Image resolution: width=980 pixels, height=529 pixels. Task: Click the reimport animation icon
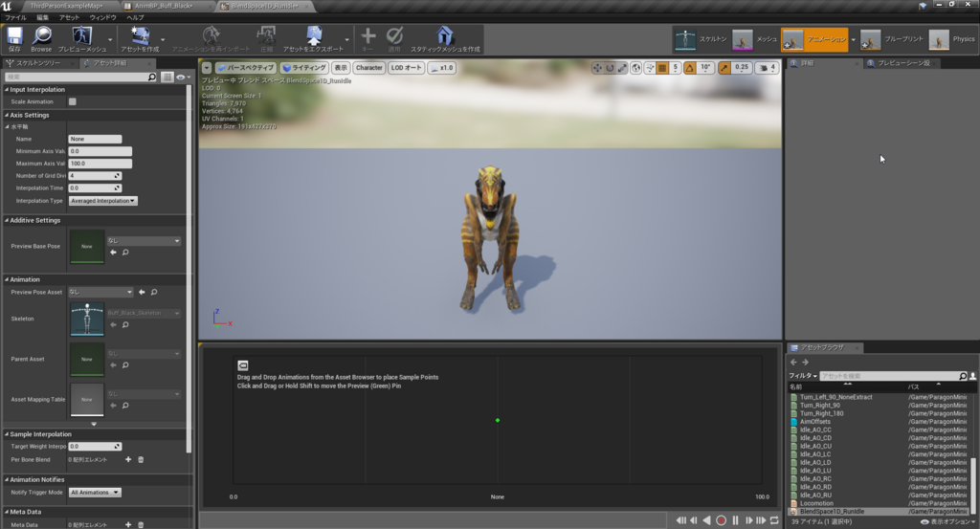[212, 36]
